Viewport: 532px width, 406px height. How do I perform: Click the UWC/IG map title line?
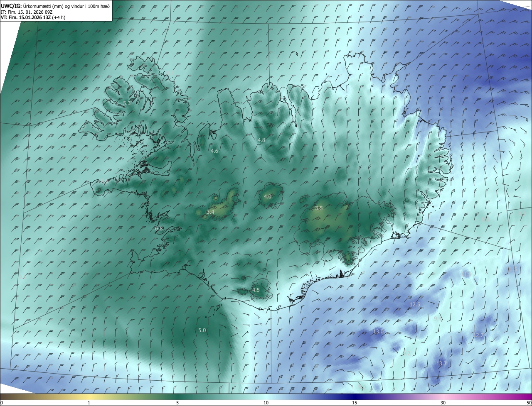tap(55, 6)
